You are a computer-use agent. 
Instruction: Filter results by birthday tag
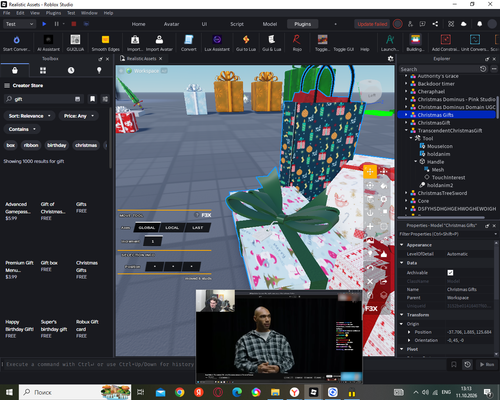point(57,145)
